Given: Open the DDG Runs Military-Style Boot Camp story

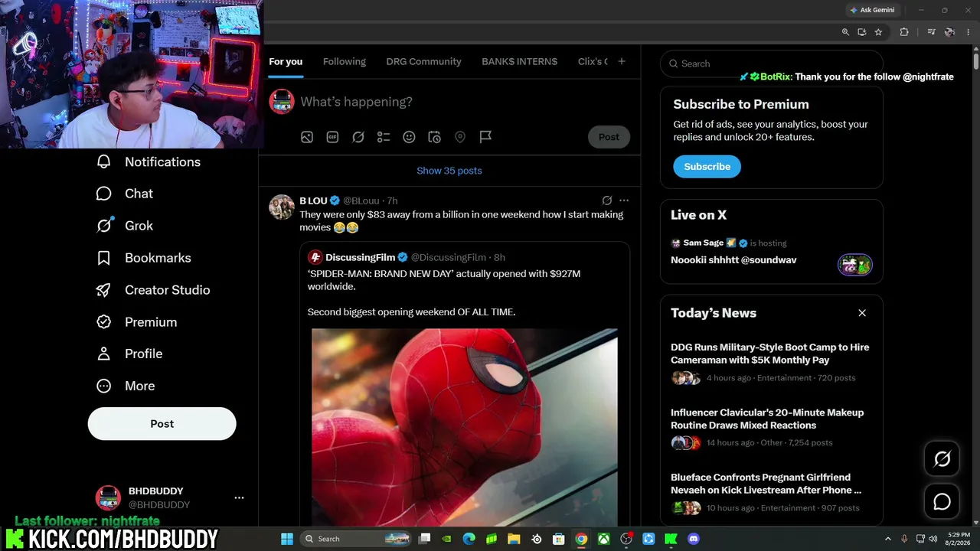Looking at the screenshot, I should (770, 354).
